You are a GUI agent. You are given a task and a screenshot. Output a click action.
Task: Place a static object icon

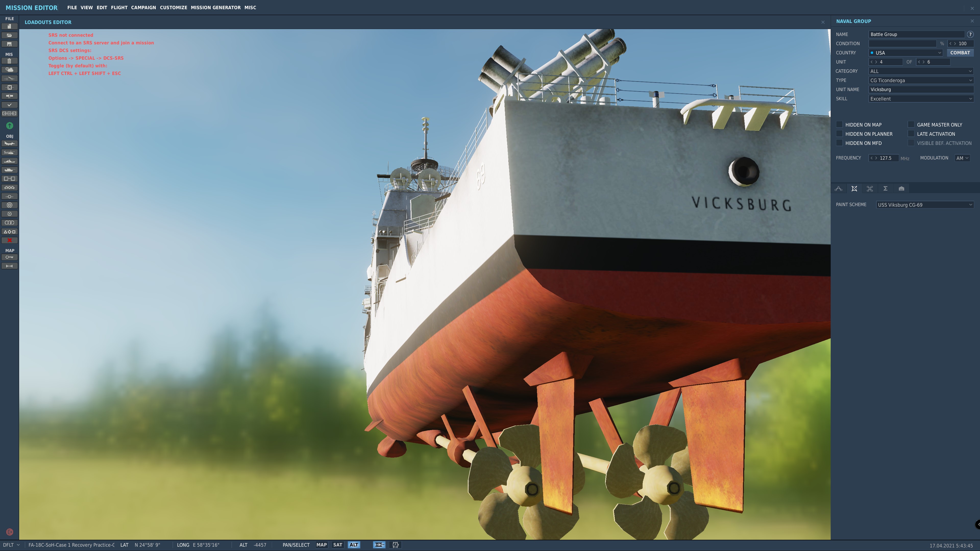coord(9,179)
